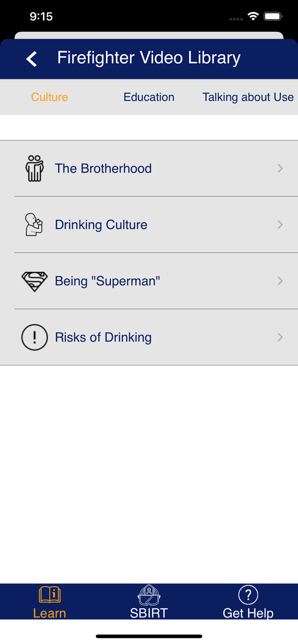Open the Drinking Culture chevron
The width and height of the screenshot is (298, 644).
pos(280,224)
